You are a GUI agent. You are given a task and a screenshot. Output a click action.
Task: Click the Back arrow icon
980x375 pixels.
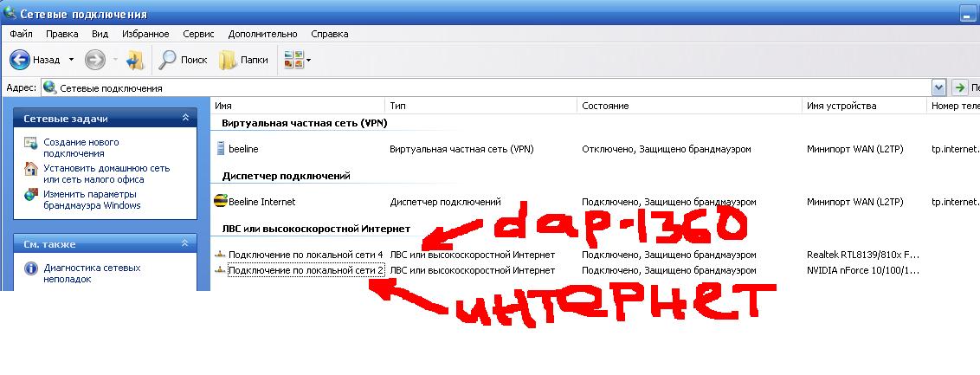point(20,60)
